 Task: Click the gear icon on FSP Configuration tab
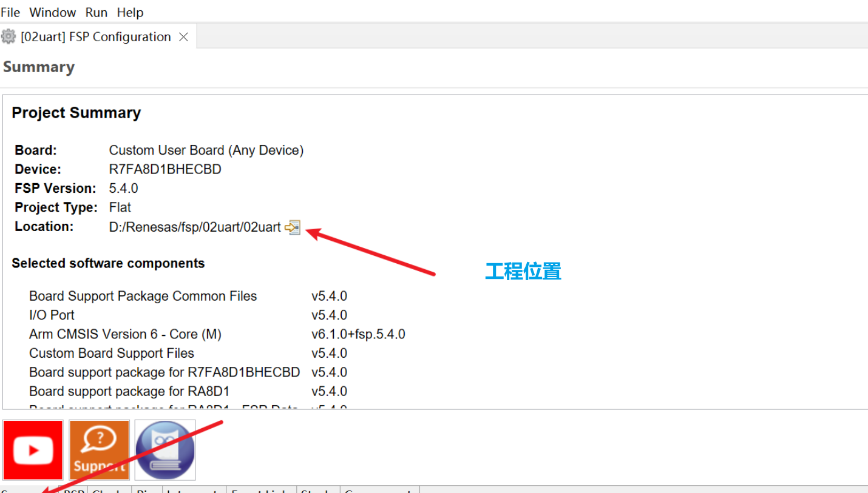pyautogui.click(x=8, y=37)
